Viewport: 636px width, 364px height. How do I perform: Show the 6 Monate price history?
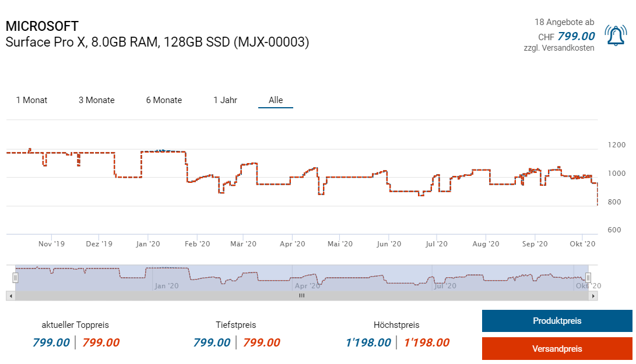coord(164,100)
